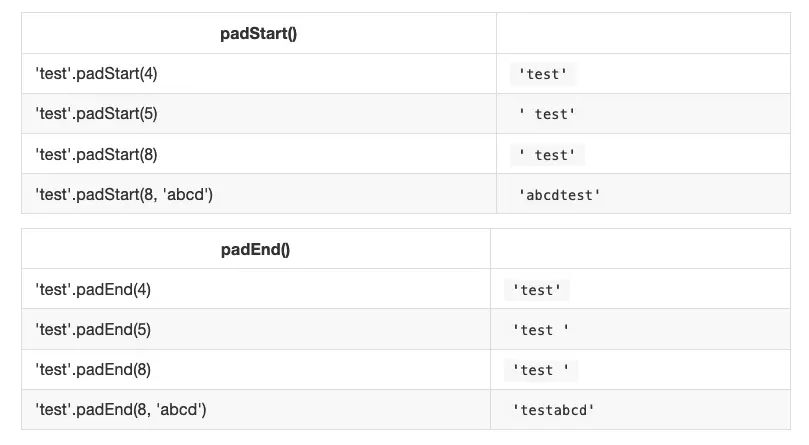
Task: Click the result beside 'test'.padEnd(8)
Action: point(541,370)
